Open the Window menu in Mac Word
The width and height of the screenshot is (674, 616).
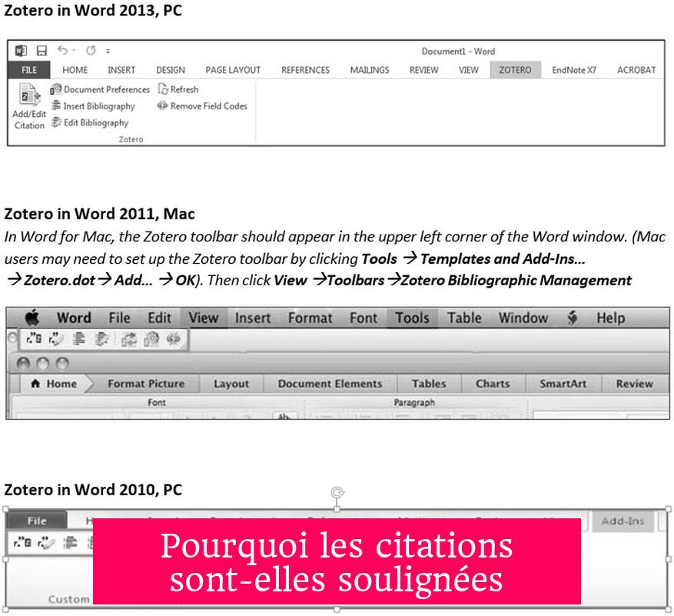point(523,318)
